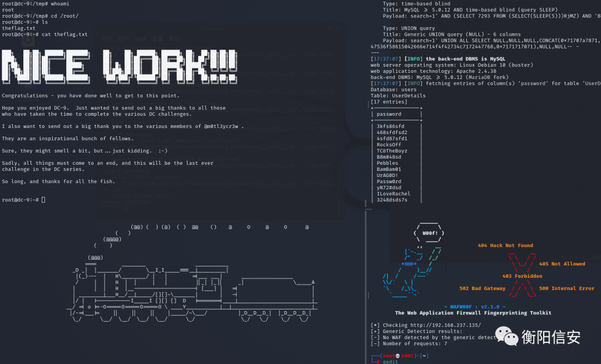
Task: Select password entry 'Pebbles'
Action: point(387,163)
